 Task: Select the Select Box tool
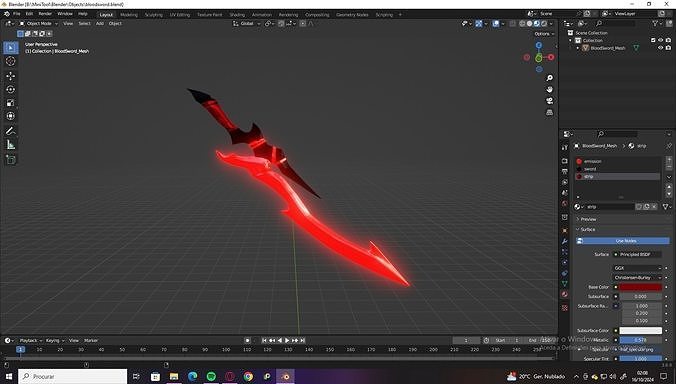point(11,47)
